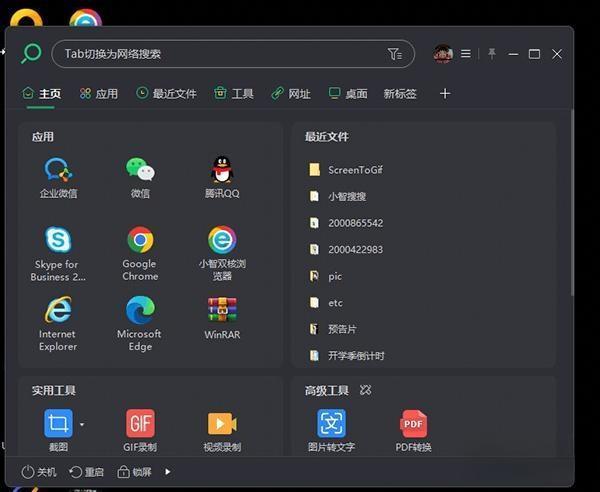Open the search filter icon

coord(394,54)
